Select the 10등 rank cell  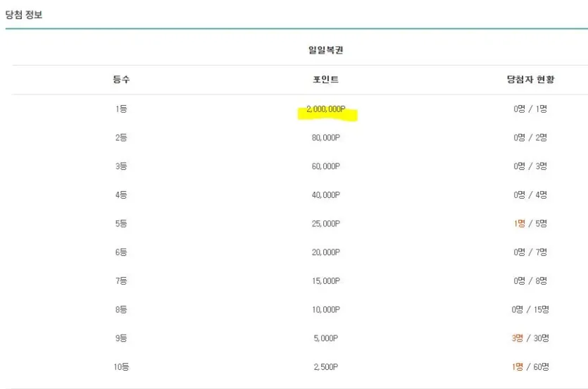click(x=121, y=367)
